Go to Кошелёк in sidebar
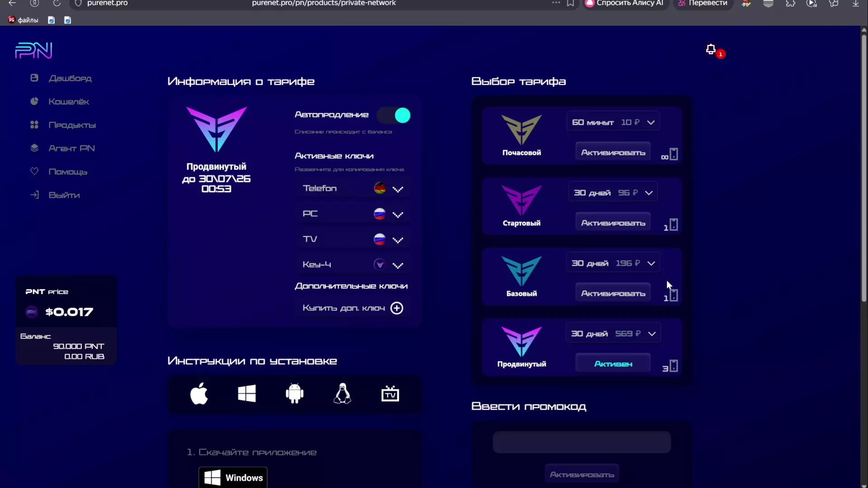 pyautogui.click(x=69, y=102)
